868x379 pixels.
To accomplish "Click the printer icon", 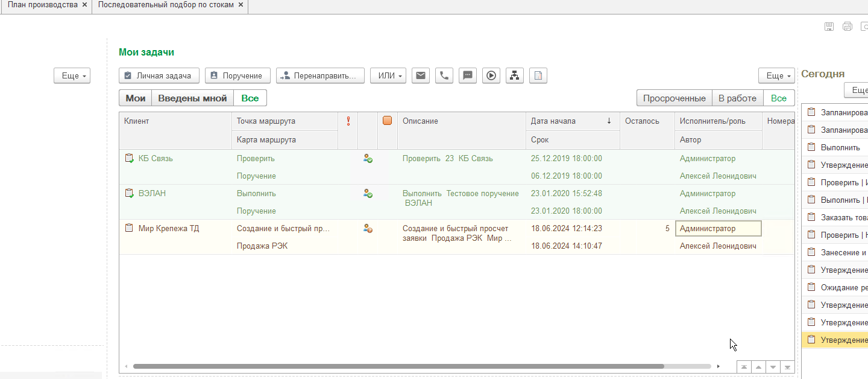I will coord(848,26).
